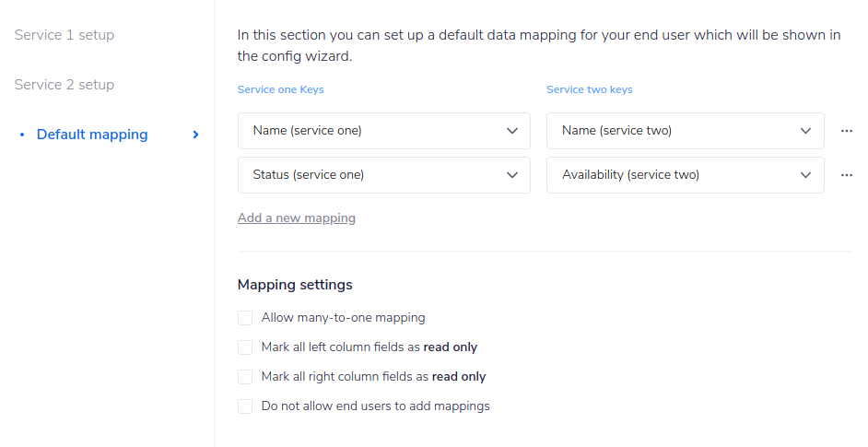Select the Default mapping sidebar item
The height and width of the screenshot is (447, 868).
(92, 135)
